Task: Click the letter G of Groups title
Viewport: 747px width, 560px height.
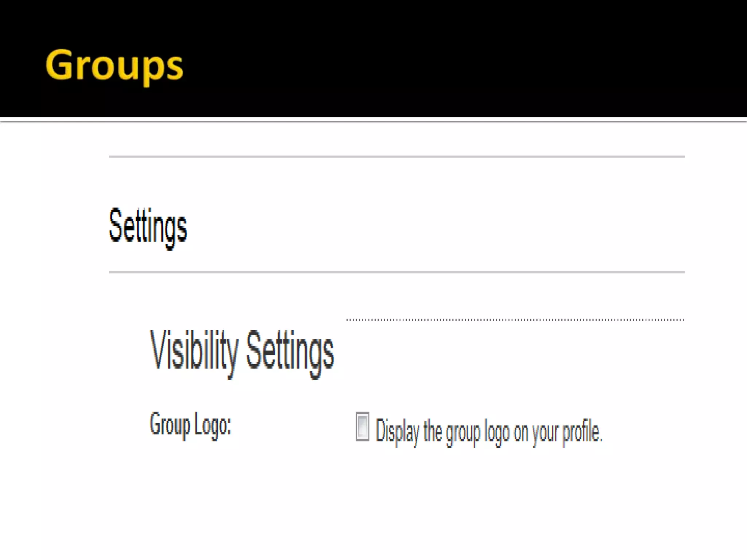Action: [x=58, y=65]
